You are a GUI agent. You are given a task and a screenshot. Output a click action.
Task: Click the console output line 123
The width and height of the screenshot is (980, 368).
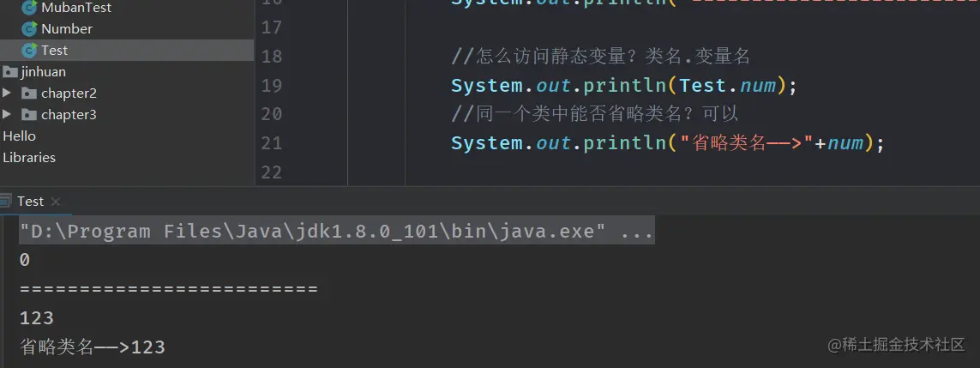[x=37, y=318]
